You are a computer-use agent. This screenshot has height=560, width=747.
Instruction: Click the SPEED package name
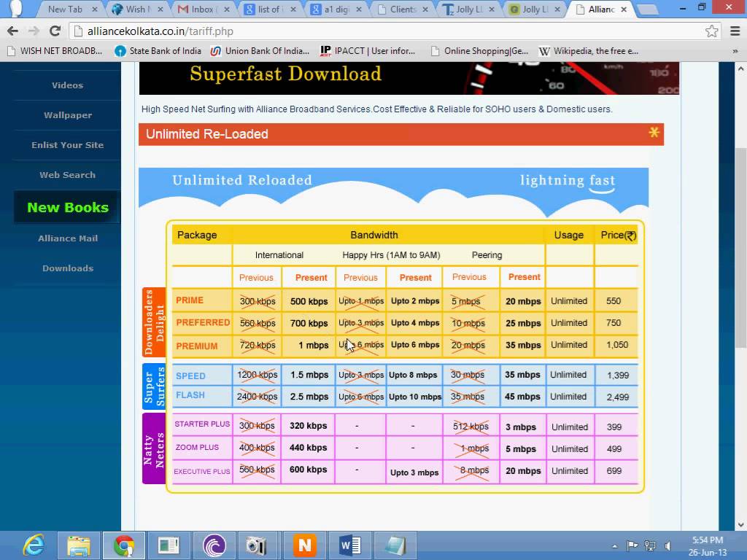(x=190, y=376)
